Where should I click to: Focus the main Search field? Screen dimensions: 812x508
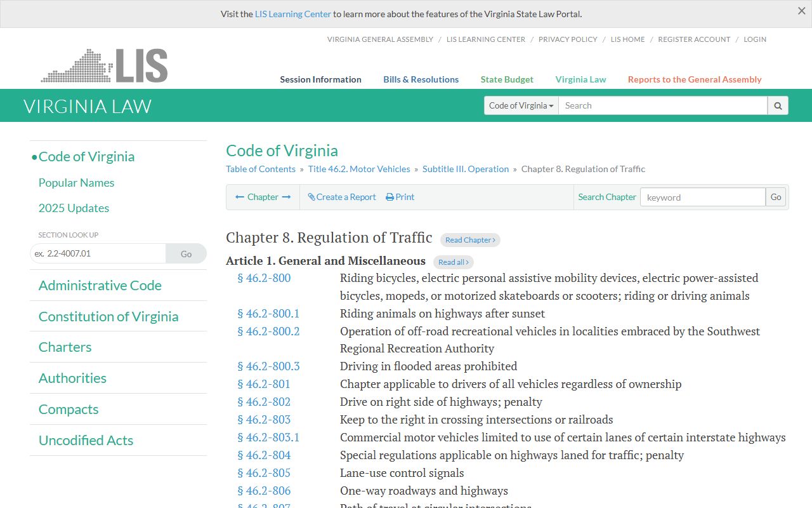pos(663,105)
